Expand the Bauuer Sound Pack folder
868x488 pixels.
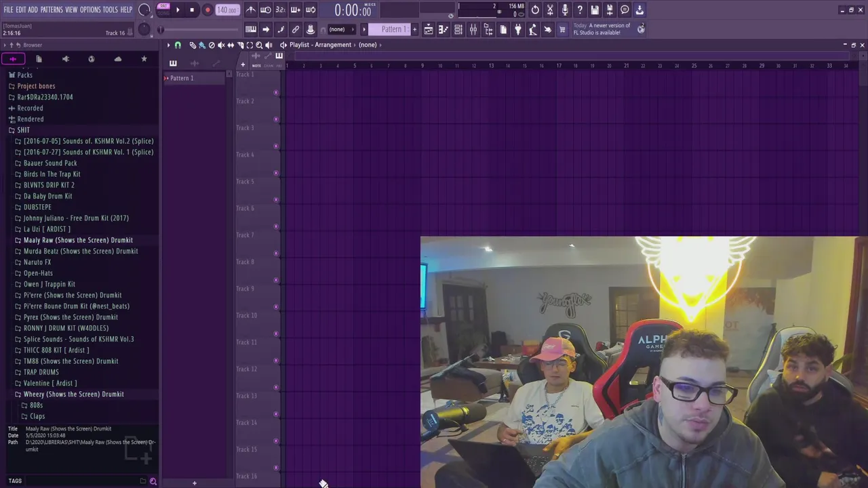pyautogui.click(x=50, y=163)
